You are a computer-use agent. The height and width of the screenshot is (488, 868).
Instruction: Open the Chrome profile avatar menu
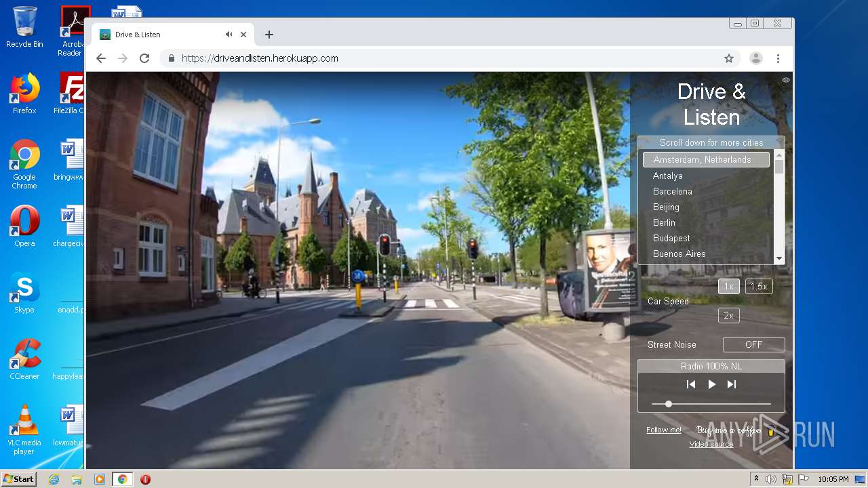pyautogui.click(x=756, y=58)
